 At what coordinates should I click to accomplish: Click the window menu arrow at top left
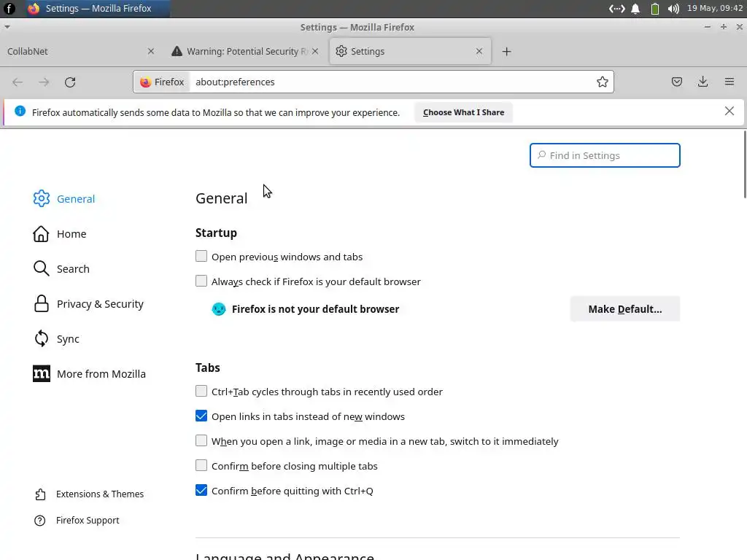7,27
